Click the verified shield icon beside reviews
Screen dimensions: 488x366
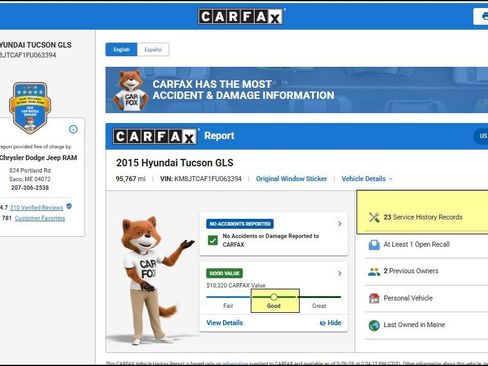click(x=69, y=207)
